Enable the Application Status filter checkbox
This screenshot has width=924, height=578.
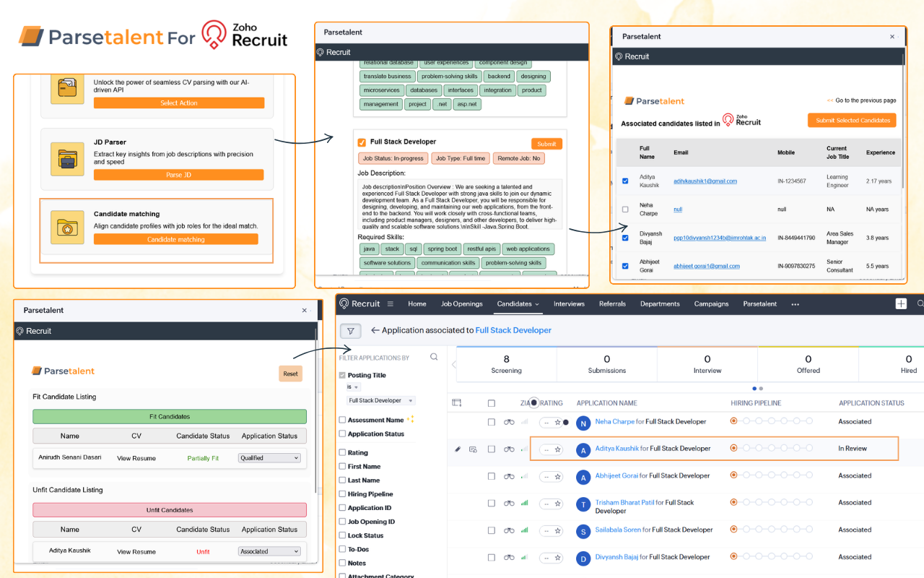(342, 433)
